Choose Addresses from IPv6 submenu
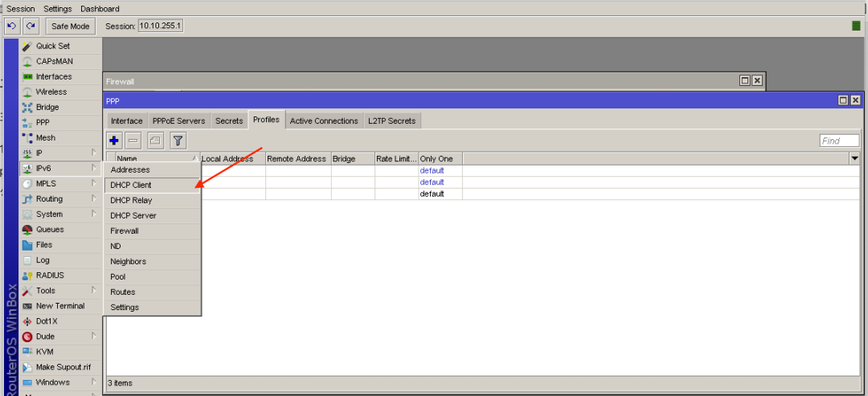868x396 pixels. point(152,169)
